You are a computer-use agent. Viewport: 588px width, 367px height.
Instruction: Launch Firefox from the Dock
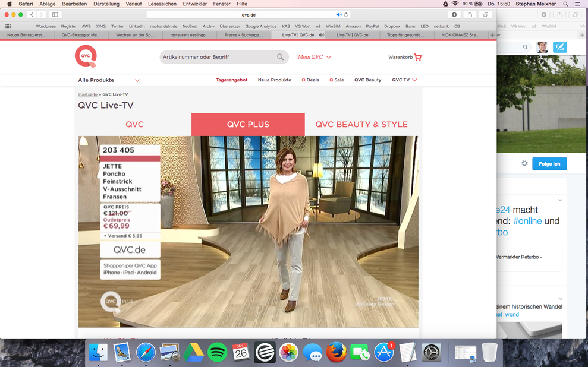point(336,352)
